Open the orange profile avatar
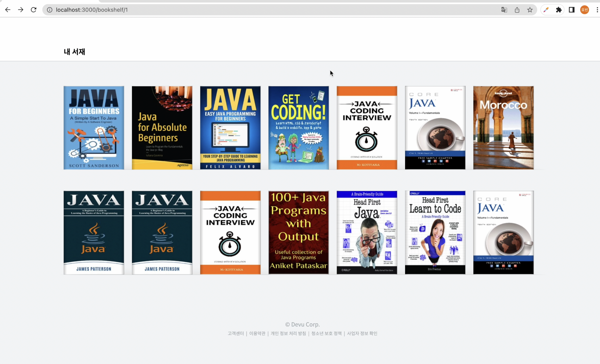Image resolution: width=600 pixels, height=364 pixels. tap(585, 10)
